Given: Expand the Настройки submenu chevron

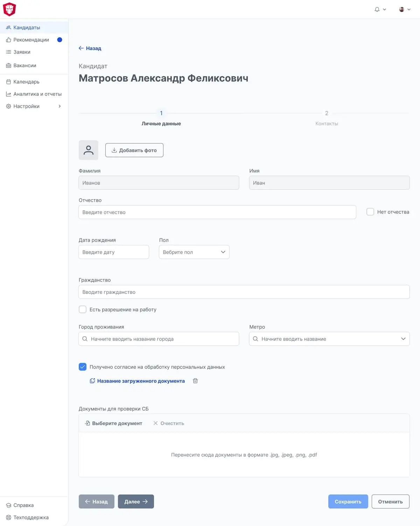Looking at the screenshot, I should (59, 106).
